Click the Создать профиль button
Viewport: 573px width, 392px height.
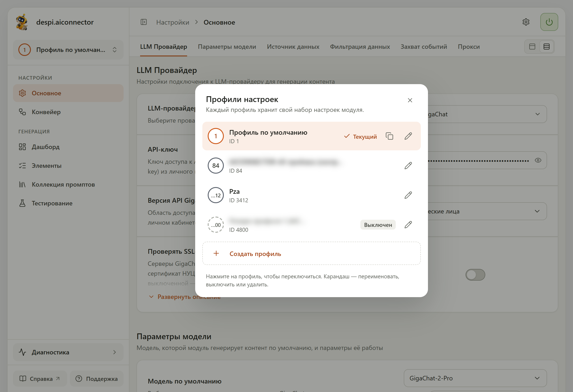point(311,254)
